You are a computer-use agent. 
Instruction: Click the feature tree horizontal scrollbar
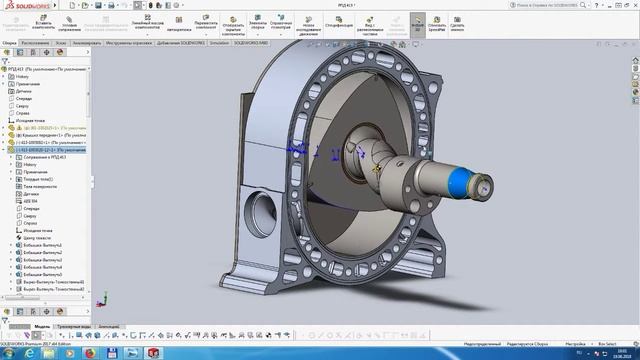click(x=23, y=298)
